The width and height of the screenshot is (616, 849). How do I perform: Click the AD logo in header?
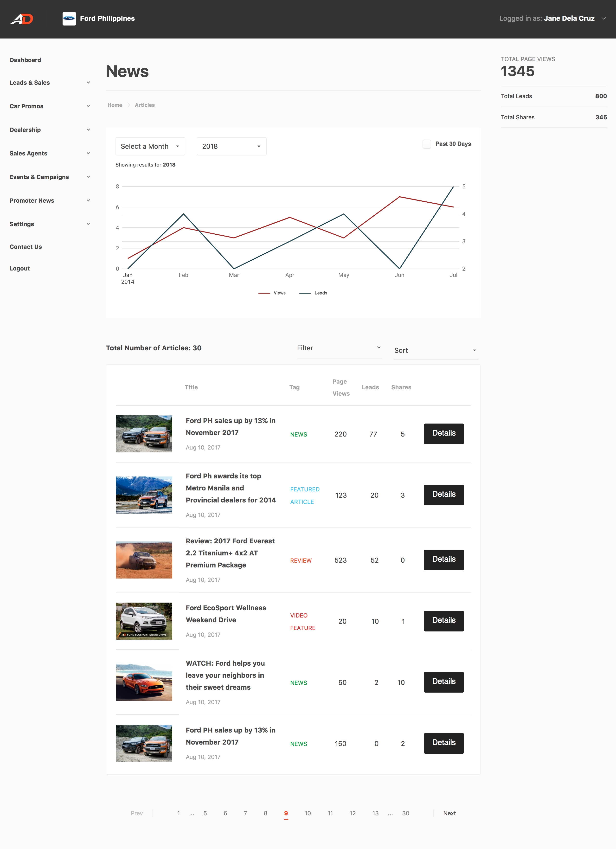click(22, 19)
